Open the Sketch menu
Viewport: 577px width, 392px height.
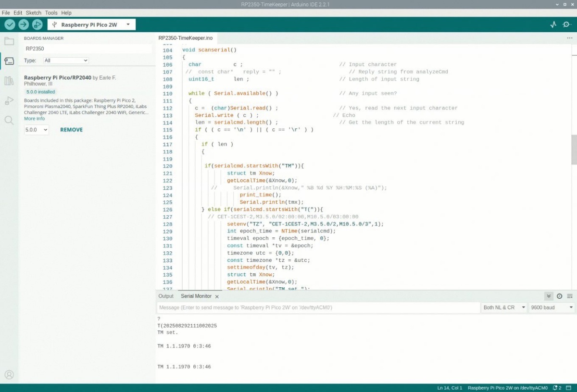coord(33,12)
